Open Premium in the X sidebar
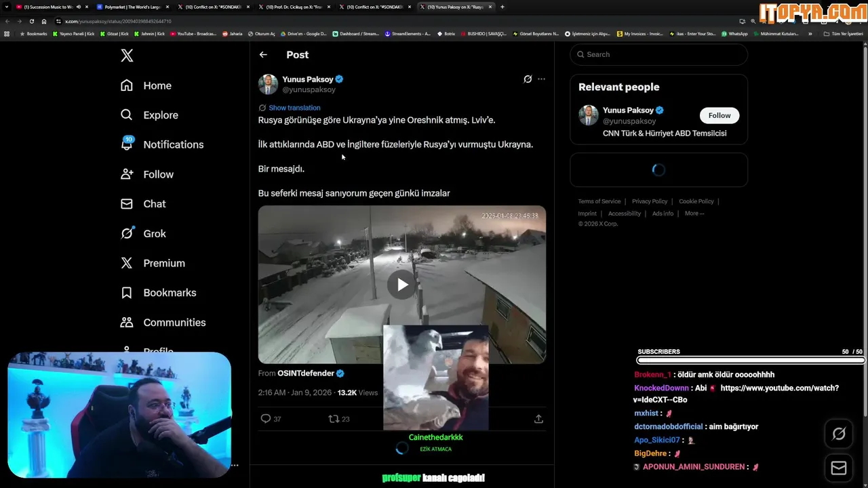868x488 pixels. point(153,263)
